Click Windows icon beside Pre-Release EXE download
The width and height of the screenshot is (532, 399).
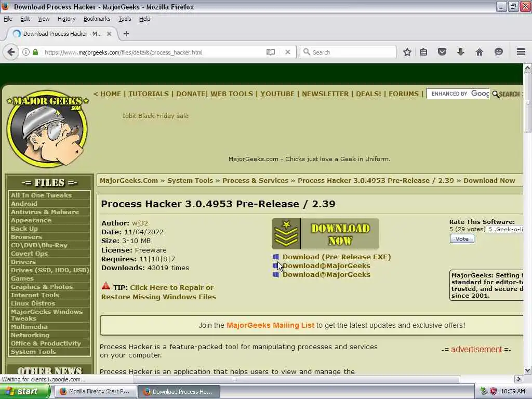tap(275, 257)
